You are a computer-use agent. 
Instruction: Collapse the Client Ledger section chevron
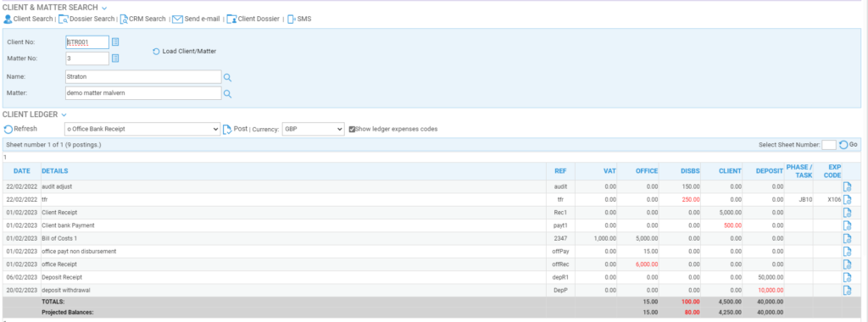tap(64, 114)
